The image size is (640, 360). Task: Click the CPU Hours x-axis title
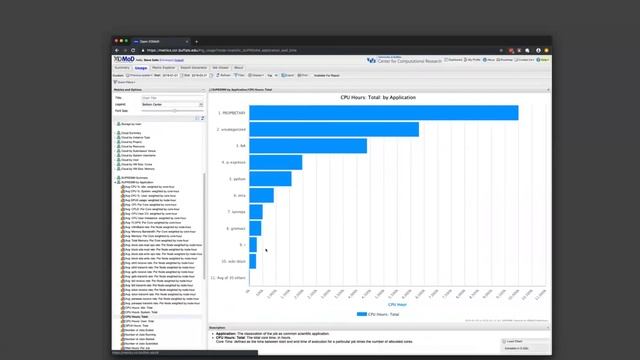pyautogui.click(x=397, y=305)
